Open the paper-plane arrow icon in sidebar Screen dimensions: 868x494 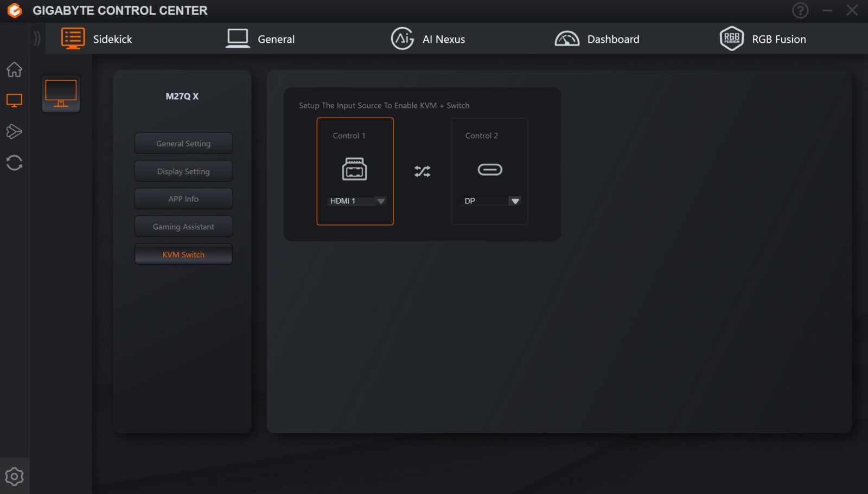pyautogui.click(x=14, y=131)
